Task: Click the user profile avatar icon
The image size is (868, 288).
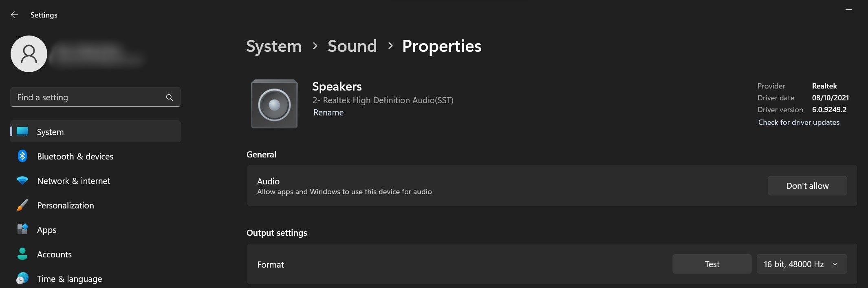Action: [29, 54]
